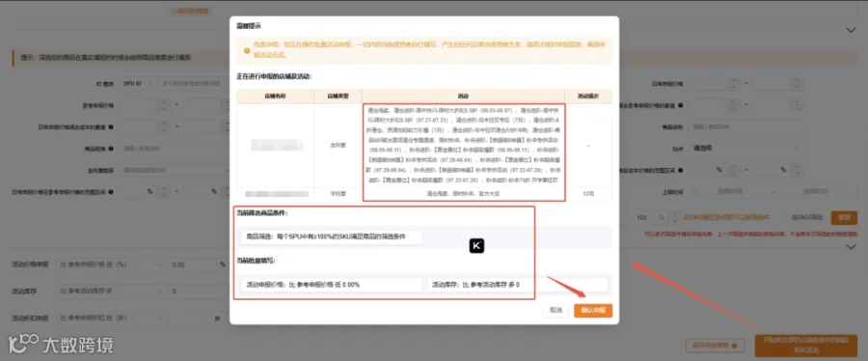Click the 温馨提示 dialog title
Screen dimensions: 868x361
click(x=249, y=26)
